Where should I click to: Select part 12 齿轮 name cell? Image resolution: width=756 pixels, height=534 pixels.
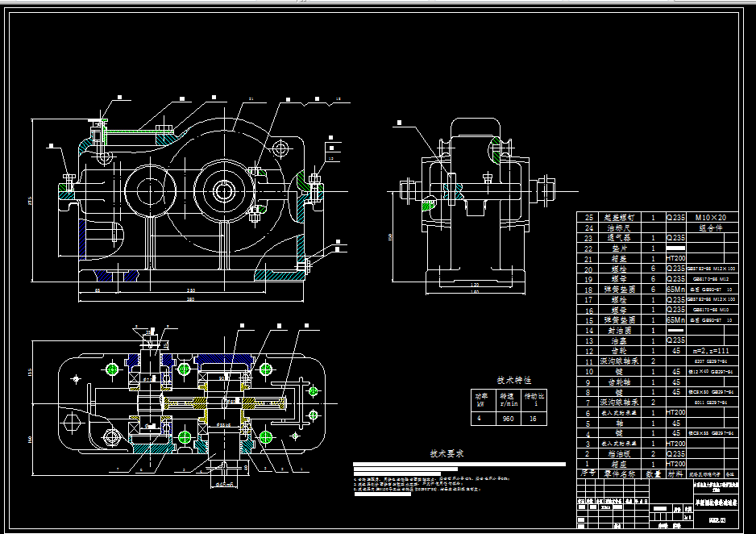[x=620, y=351]
